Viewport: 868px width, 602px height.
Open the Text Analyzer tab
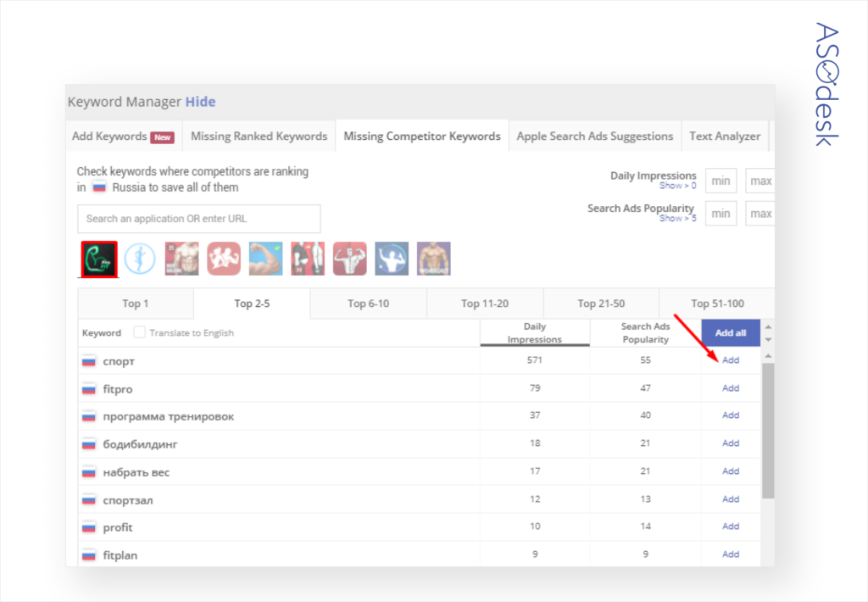725,137
